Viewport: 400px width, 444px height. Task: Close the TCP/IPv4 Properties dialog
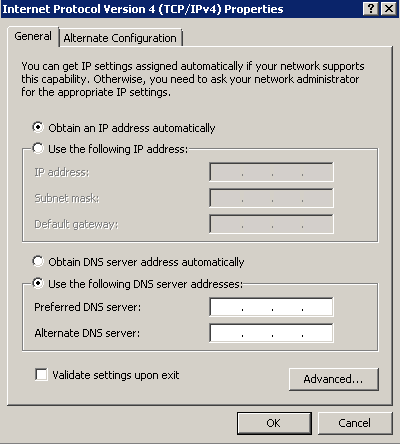click(388, 9)
